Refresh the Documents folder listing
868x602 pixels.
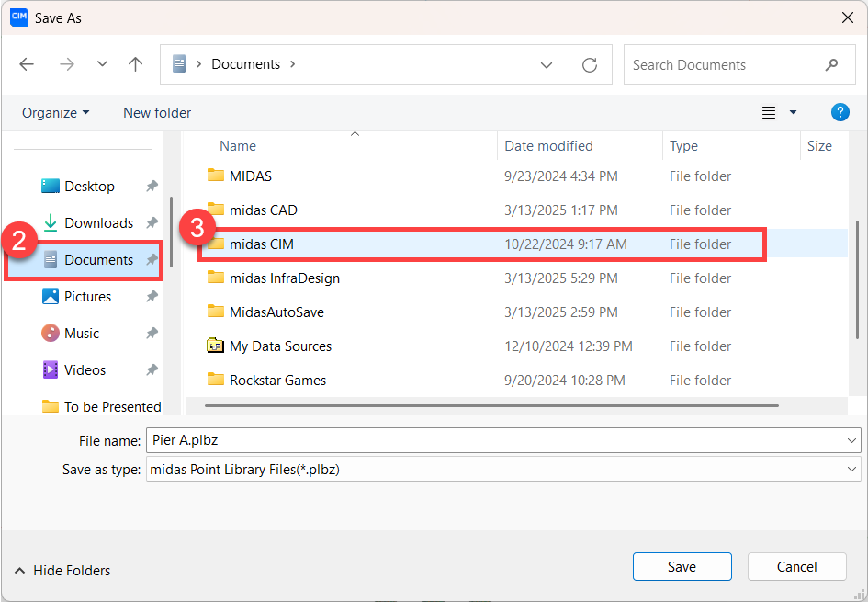590,65
